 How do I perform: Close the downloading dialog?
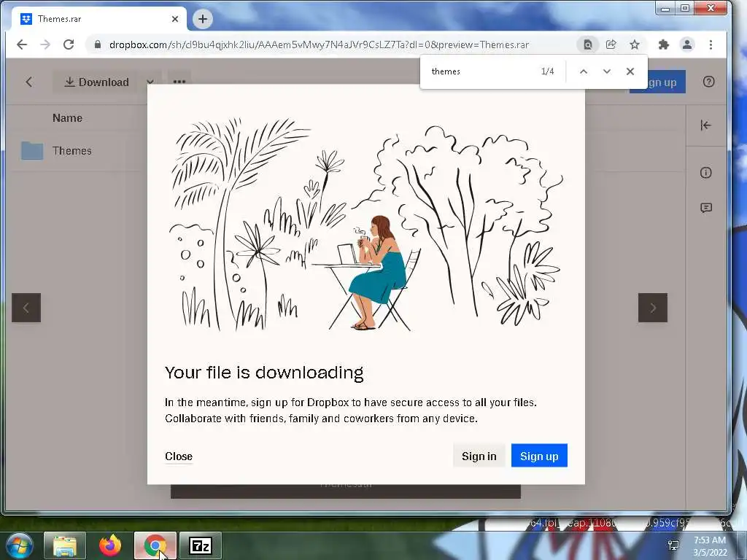(179, 456)
